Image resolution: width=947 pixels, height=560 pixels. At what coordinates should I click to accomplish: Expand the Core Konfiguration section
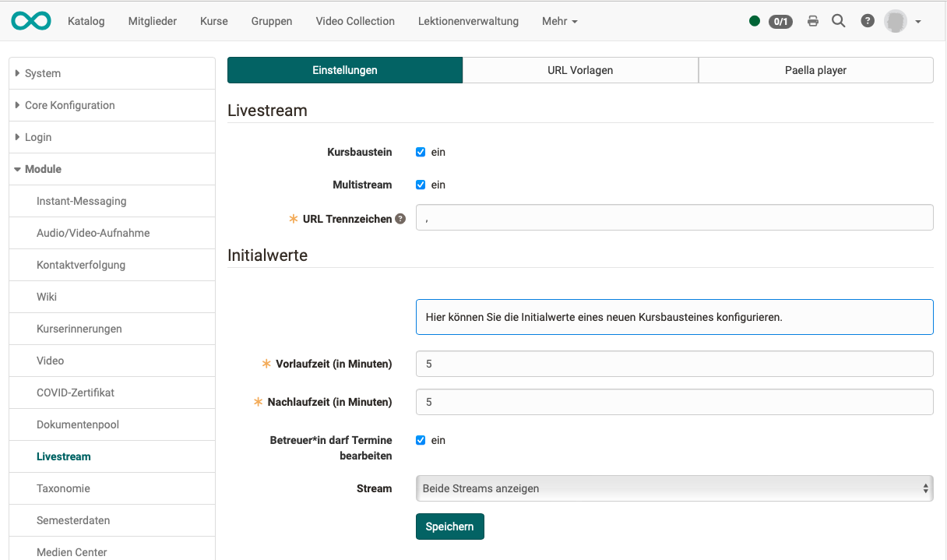pyautogui.click(x=70, y=105)
